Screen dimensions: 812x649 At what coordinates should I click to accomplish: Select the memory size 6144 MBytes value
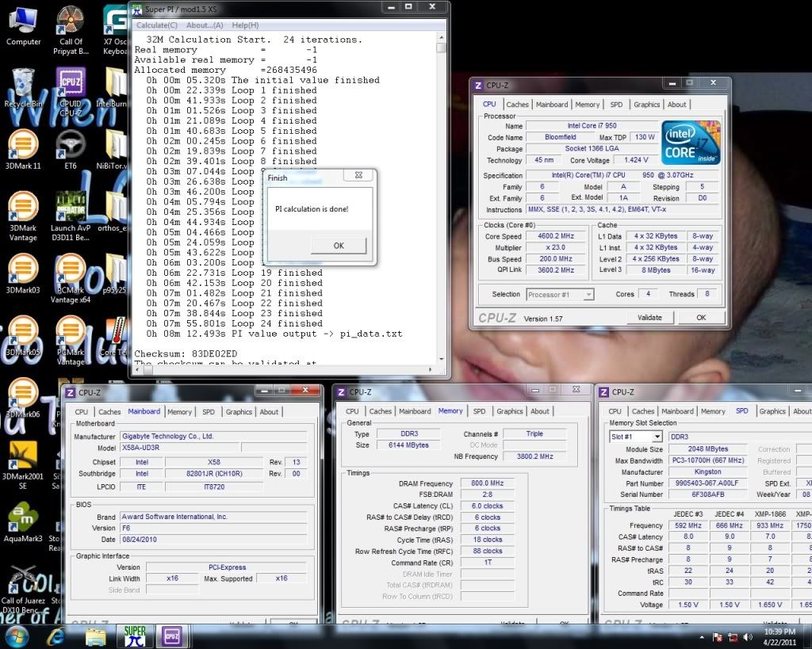408,445
